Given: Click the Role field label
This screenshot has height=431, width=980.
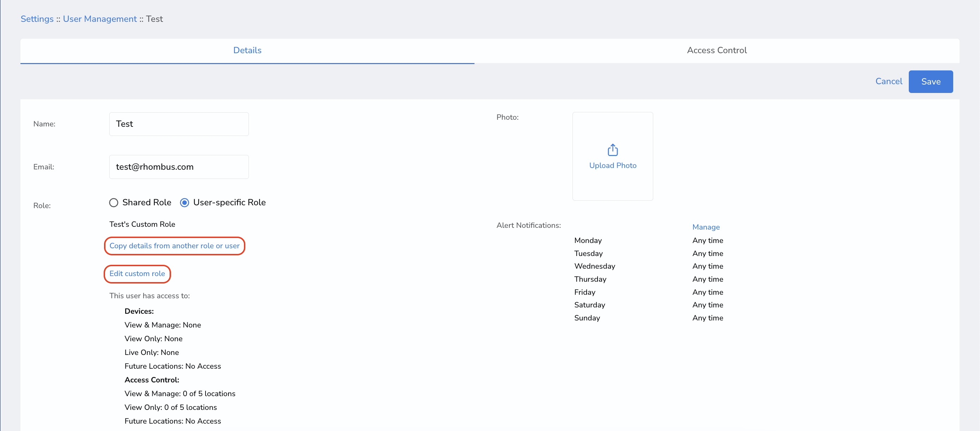Looking at the screenshot, I should pyautogui.click(x=42, y=206).
